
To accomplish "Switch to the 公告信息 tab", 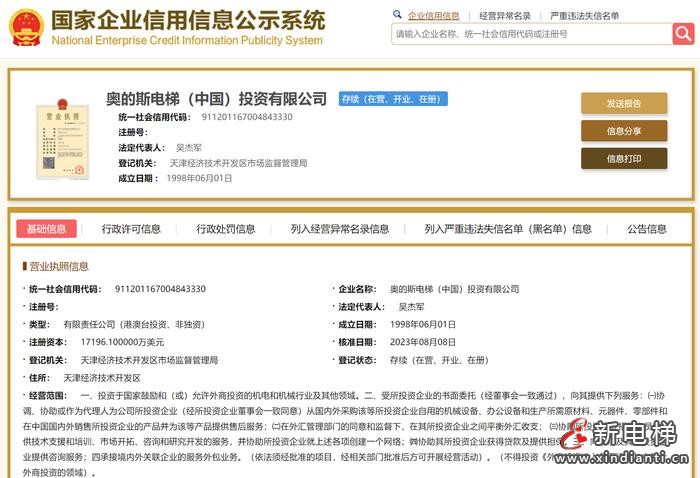I will [x=647, y=229].
